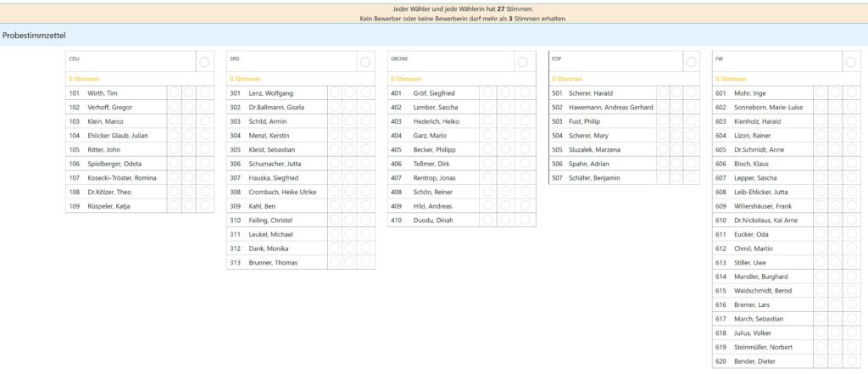Mark second vote circle for Bender, Dieter
This screenshot has width=868, height=374.
point(836,362)
